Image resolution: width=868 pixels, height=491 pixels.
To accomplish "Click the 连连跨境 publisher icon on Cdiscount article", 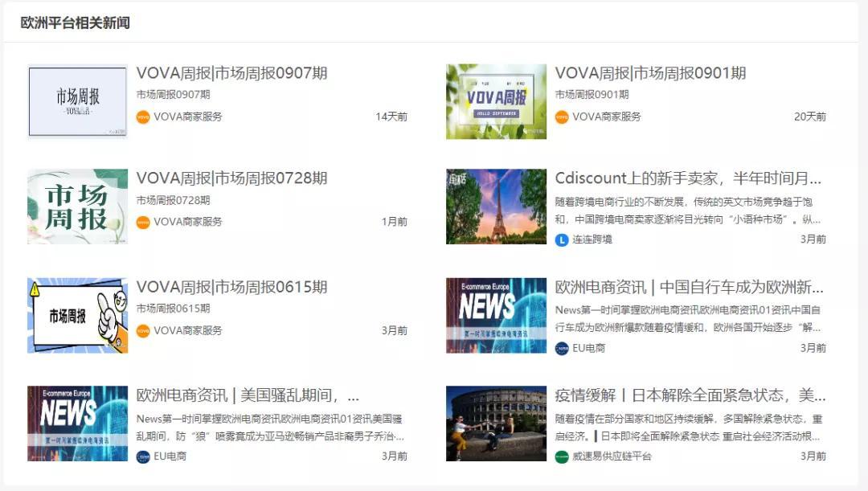I will [x=560, y=237].
